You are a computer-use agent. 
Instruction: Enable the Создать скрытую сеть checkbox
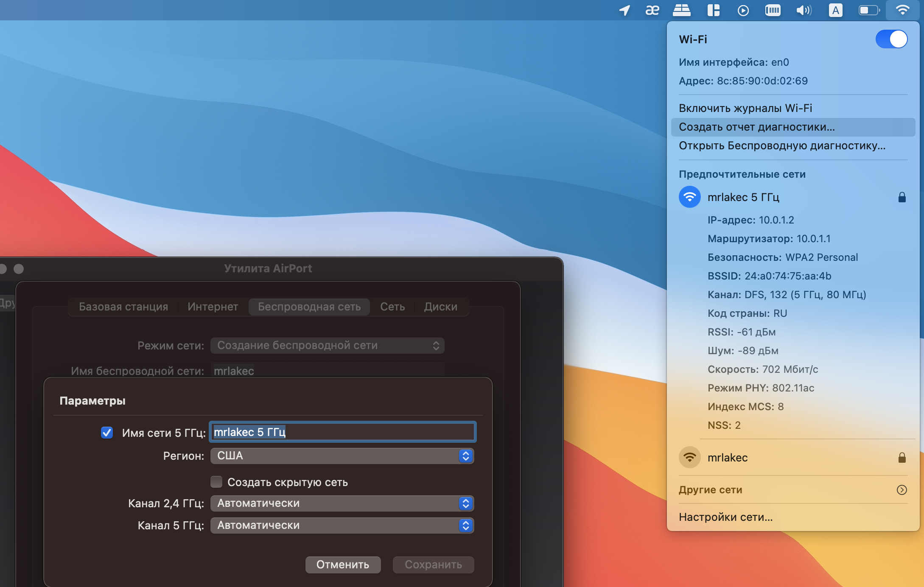coord(216,482)
